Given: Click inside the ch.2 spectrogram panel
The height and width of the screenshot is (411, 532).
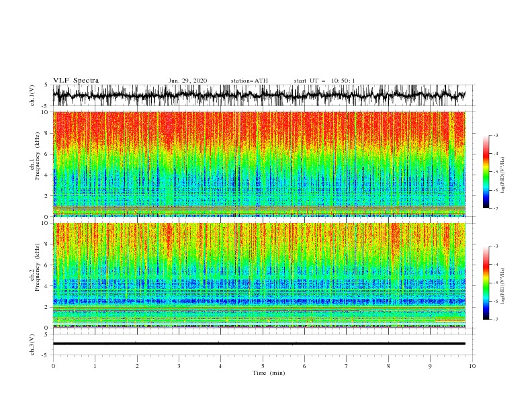Looking at the screenshot, I should 259,275.
